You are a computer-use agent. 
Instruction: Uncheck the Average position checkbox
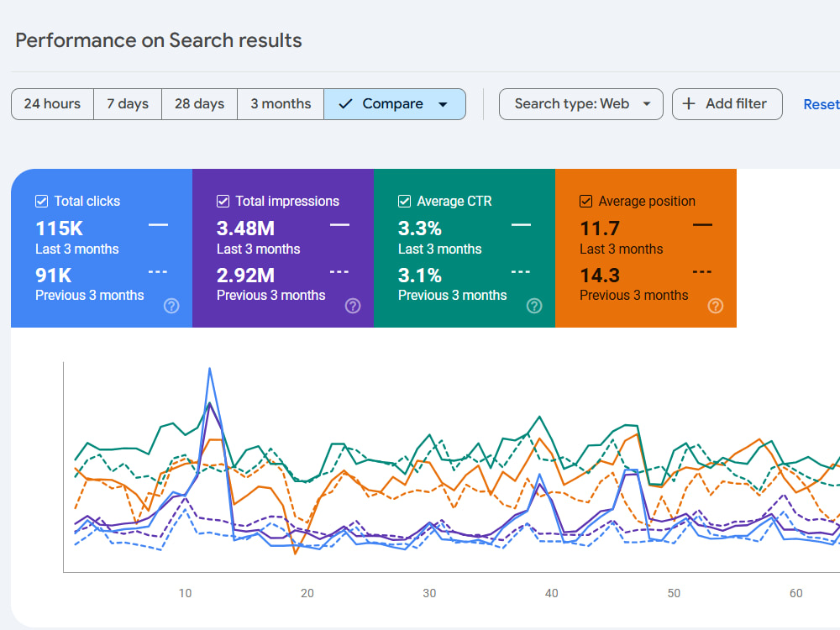586,201
